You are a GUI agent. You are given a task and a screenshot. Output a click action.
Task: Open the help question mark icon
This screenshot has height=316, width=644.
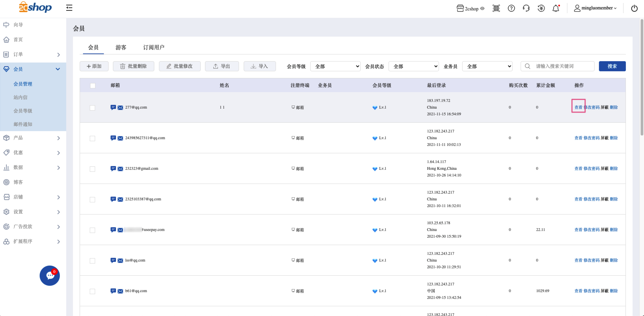point(511,8)
